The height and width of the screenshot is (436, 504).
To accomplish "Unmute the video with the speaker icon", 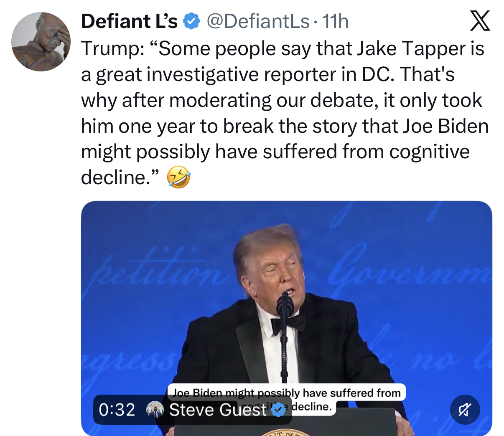I will 465,410.
